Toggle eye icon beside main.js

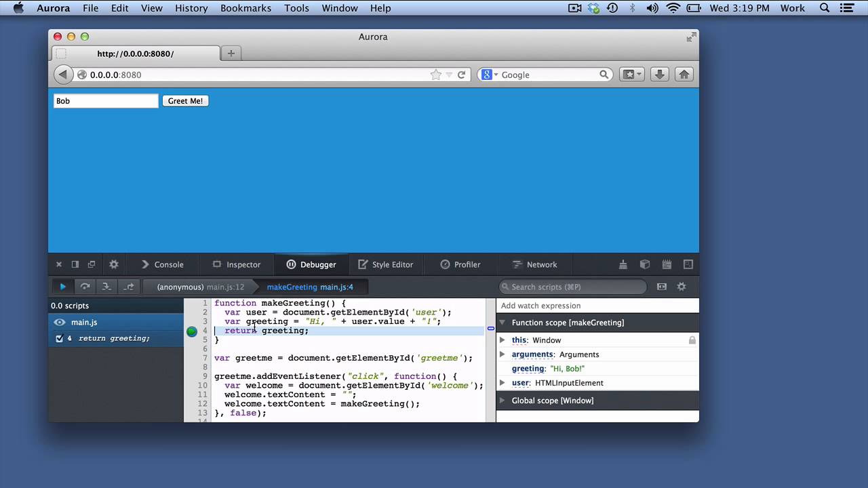click(x=60, y=323)
